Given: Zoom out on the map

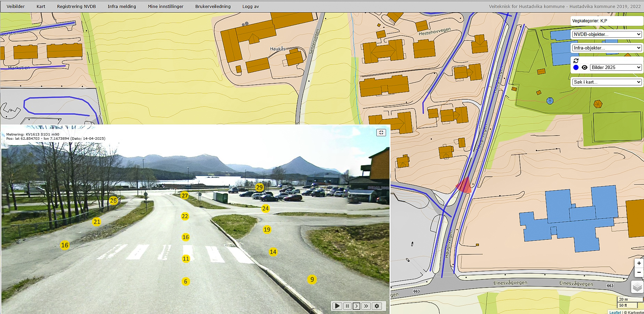Looking at the screenshot, I should coord(639,272).
